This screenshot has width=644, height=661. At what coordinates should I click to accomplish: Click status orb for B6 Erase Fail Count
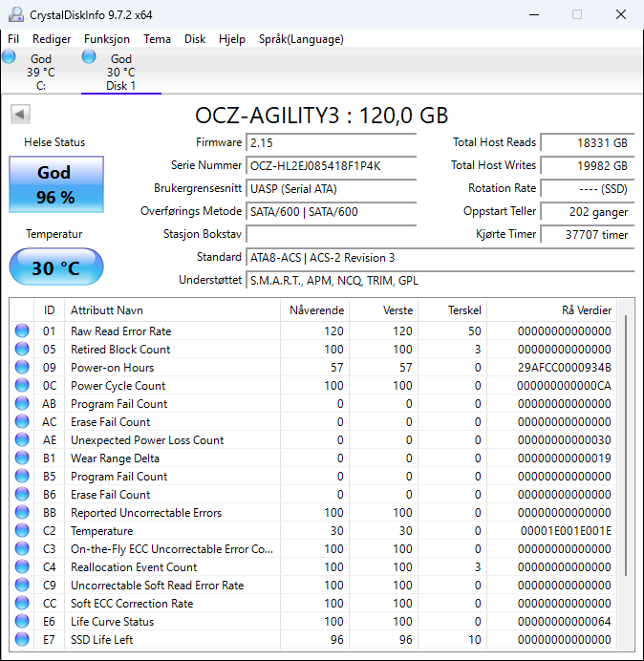tap(22, 494)
